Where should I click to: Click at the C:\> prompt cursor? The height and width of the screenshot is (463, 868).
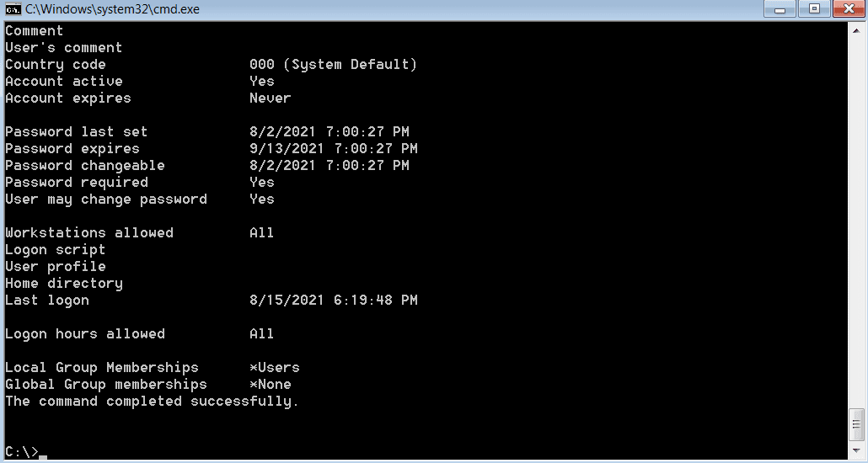[43, 455]
